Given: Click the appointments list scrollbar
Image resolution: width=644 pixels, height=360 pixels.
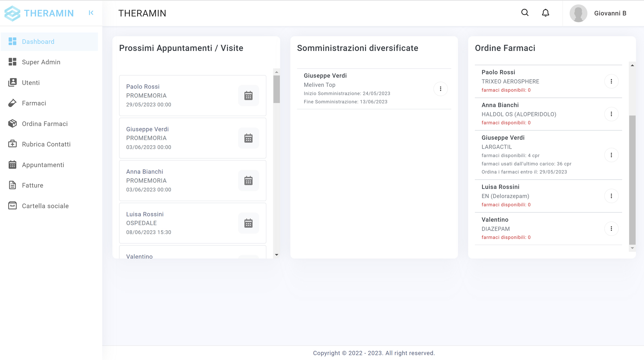Looking at the screenshot, I should coord(277,88).
